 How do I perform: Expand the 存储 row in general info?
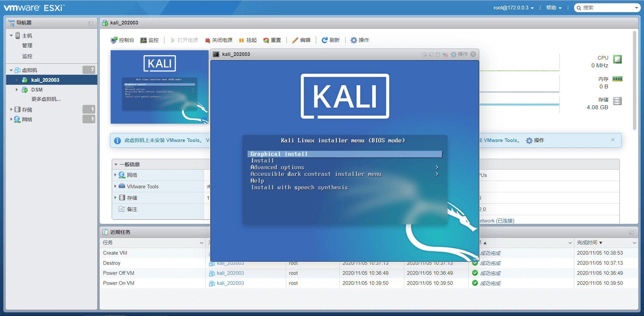[x=115, y=198]
